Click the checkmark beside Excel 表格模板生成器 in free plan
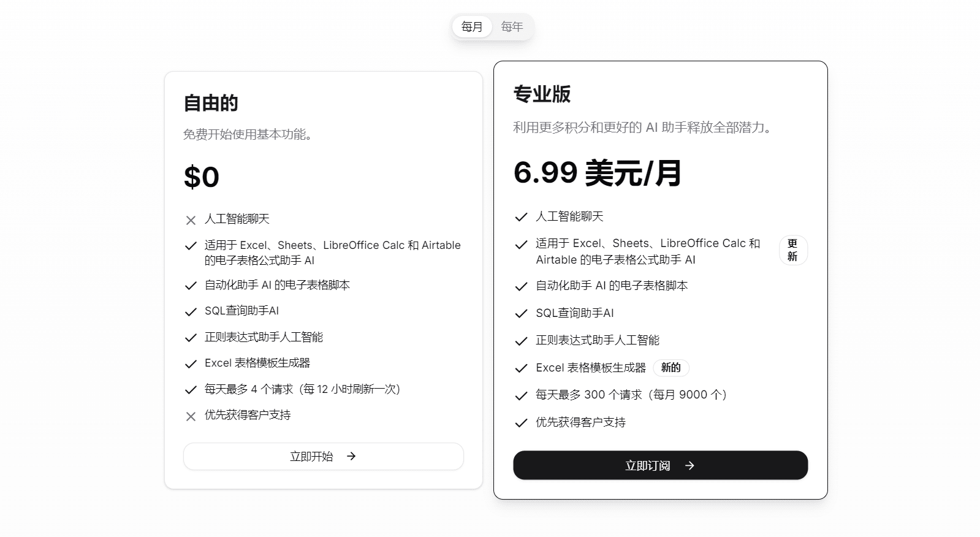The height and width of the screenshot is (537, 980). (190, 363)
